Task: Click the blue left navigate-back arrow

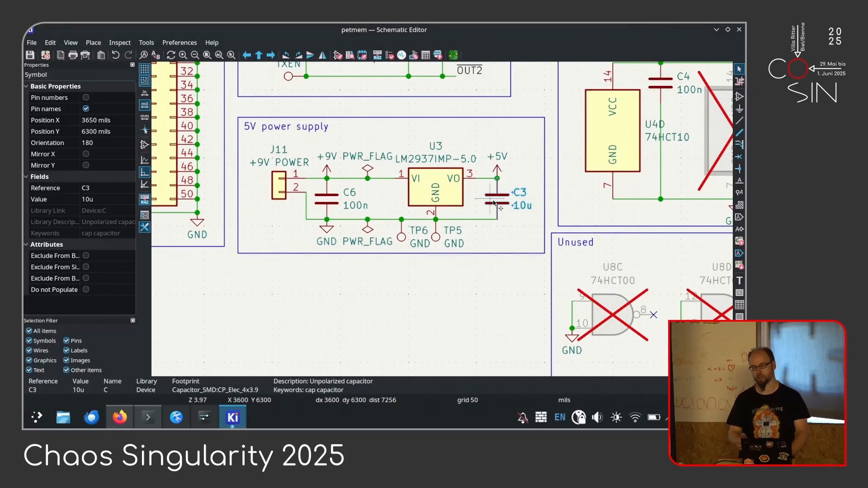Action: click(246, 55)
